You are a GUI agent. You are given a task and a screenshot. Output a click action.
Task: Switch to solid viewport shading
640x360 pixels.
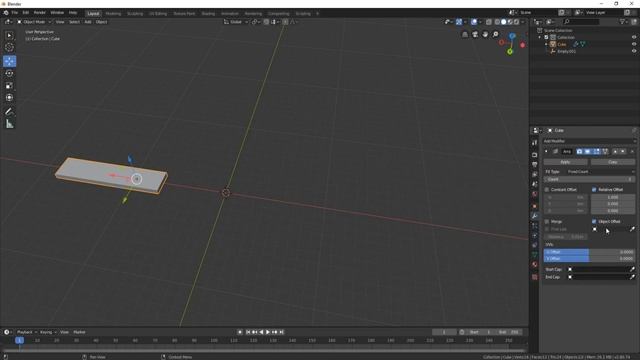(x=504, y=22)
